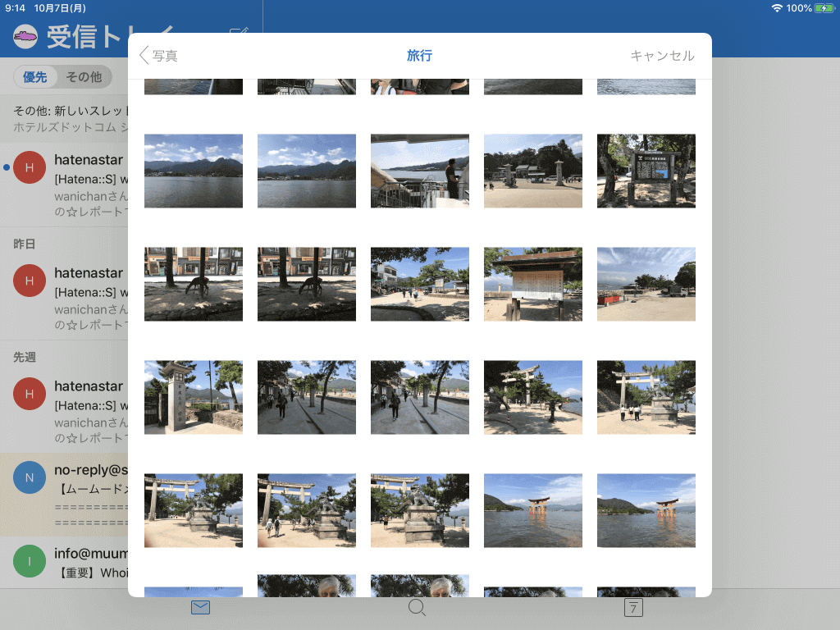Select the 優先 inbox tab

click(x=34, y=77)
